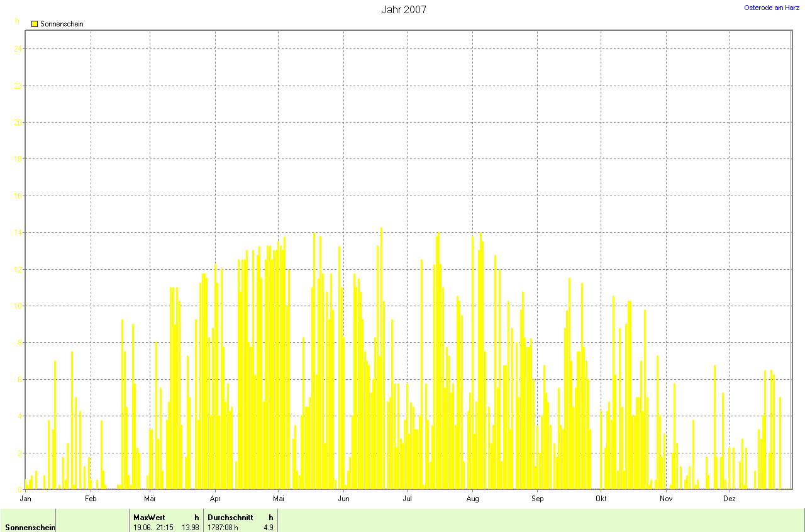Select the Sep label on the x-axis

[538, 499]
